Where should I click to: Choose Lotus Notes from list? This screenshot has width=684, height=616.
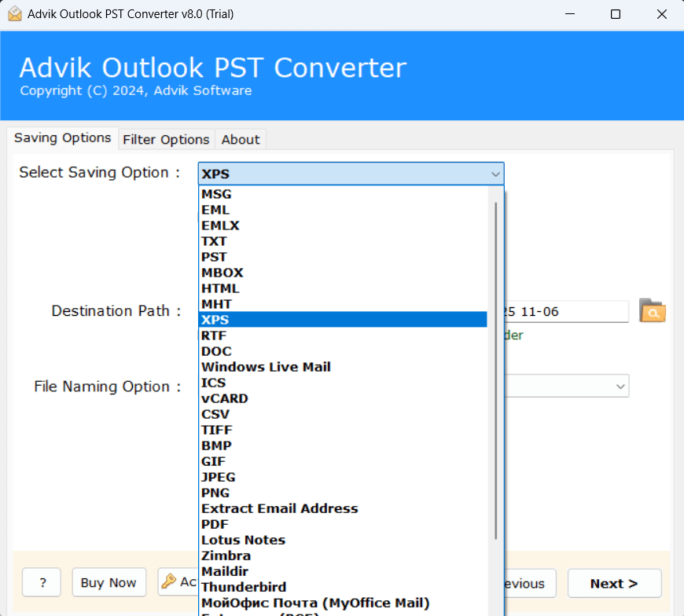(x=343, y=540)
